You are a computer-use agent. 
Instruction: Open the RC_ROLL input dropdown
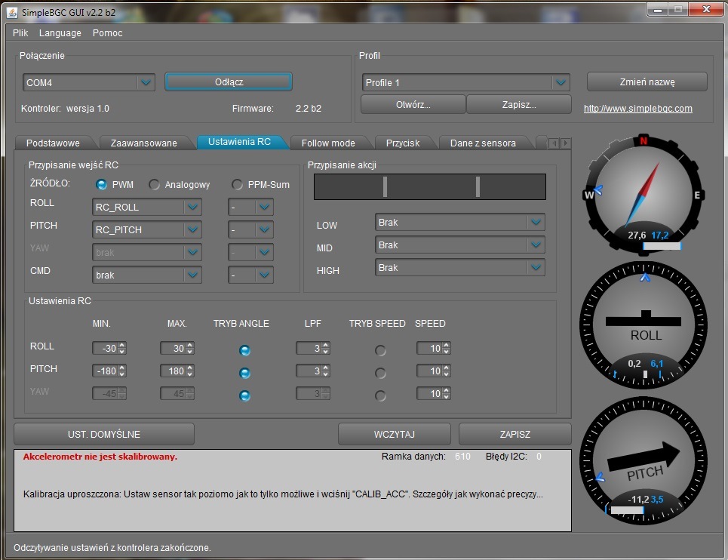point(192,208)
